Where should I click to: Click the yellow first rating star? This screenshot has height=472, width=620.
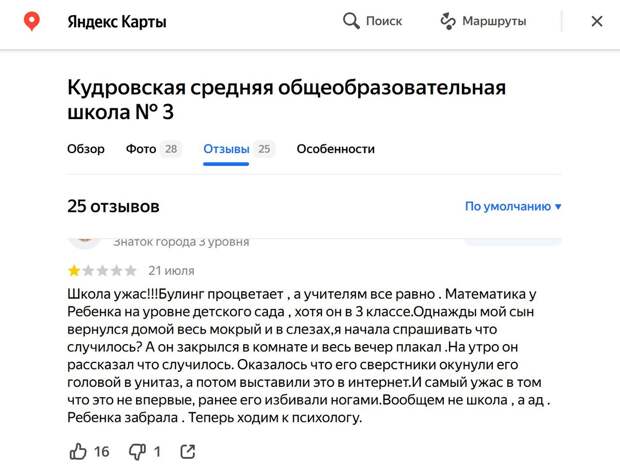pyautogui.click(x=74, y=270)
